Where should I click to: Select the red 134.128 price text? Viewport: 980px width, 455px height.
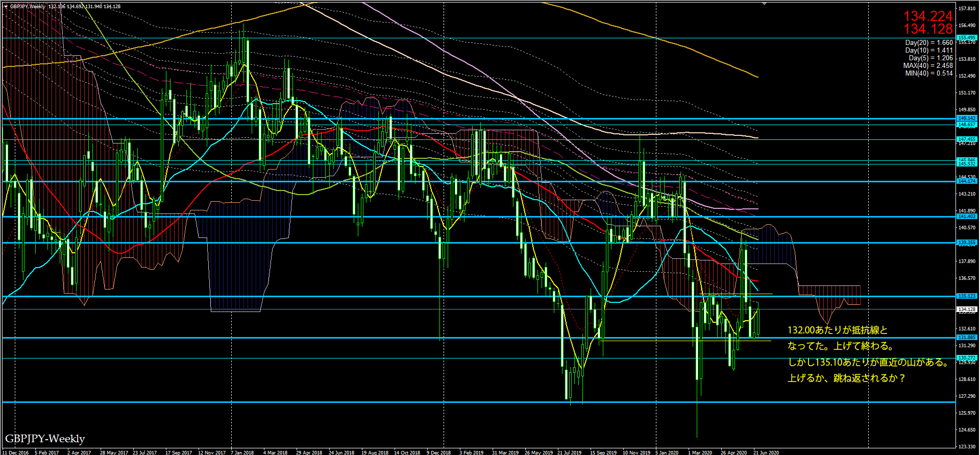click(x=928, y=29)
